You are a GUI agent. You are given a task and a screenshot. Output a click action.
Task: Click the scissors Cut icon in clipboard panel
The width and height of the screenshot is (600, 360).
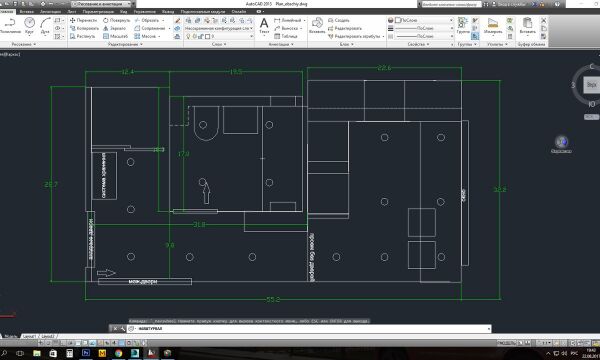(544, 20)
